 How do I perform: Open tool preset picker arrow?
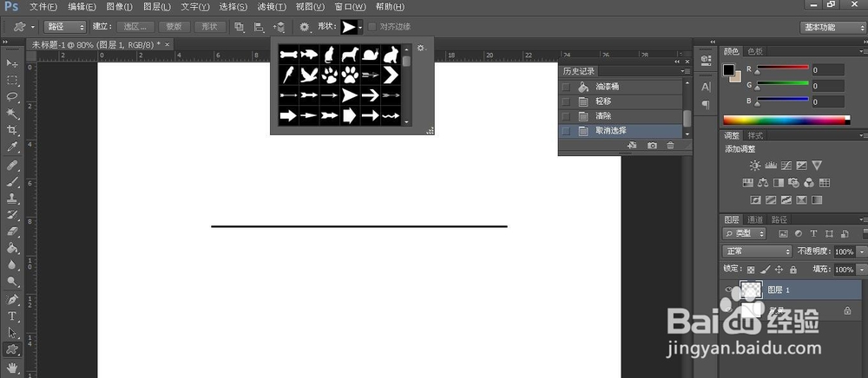click(33, 27)
